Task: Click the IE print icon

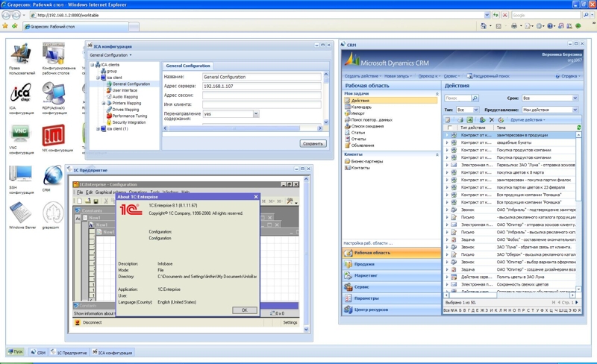Action: click(x=514, y=26)
